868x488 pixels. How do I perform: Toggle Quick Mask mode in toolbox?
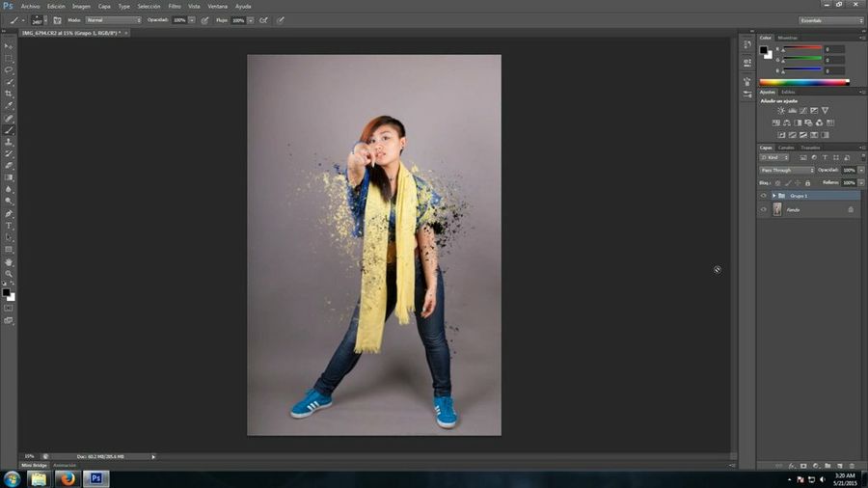pos(9,308)
